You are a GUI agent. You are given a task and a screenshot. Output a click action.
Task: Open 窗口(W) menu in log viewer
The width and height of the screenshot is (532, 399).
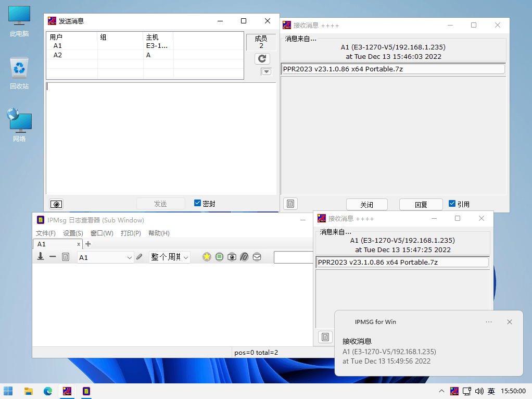[102, 233]
